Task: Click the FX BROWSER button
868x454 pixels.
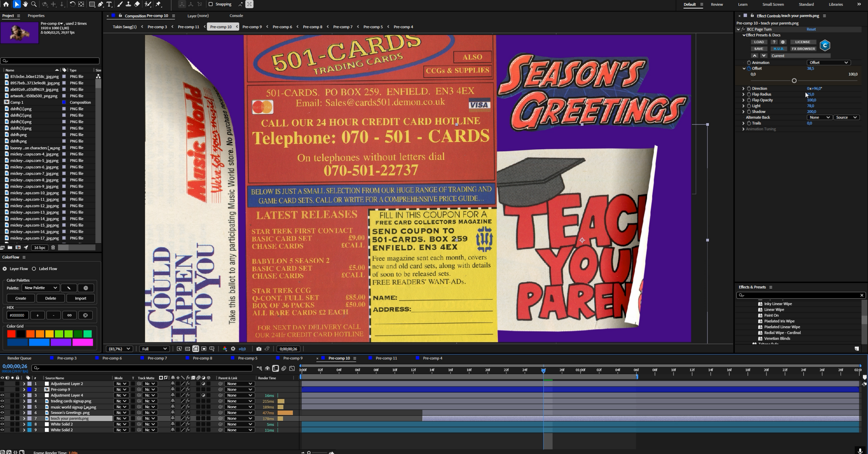Action: pyautogui.click(x=803, y=49)
